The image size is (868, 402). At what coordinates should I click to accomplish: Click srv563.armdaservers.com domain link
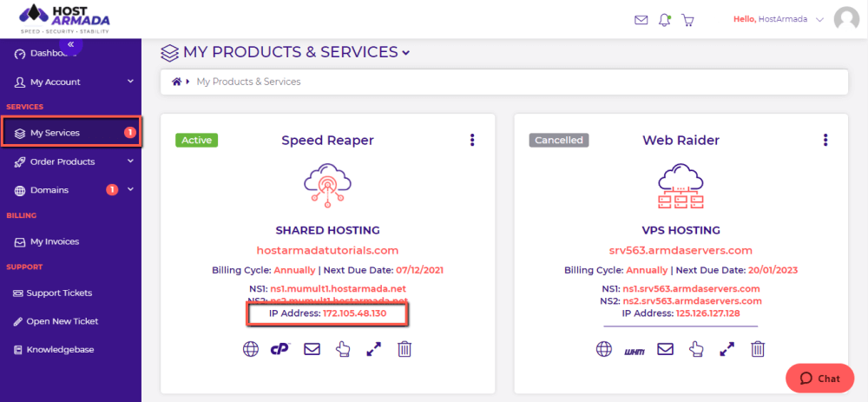tap(681, 250)
